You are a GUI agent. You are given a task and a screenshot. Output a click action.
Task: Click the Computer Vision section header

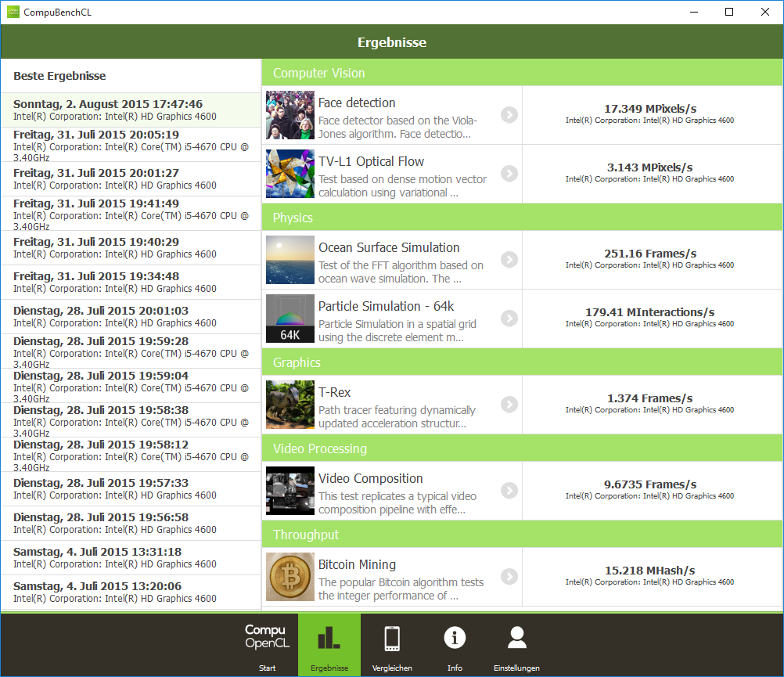tap(522, 73)
